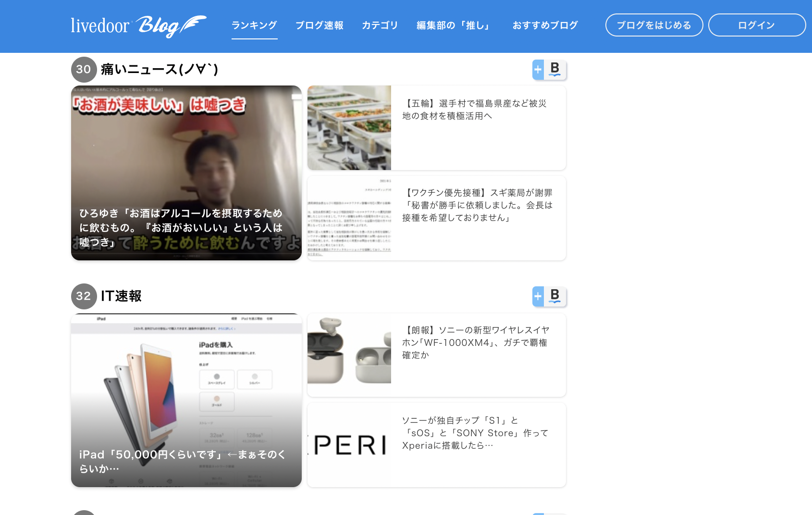Open ひろゆき お酒 featured article image
The height and width of the screenshot is (515, 812).
(186, 173)
